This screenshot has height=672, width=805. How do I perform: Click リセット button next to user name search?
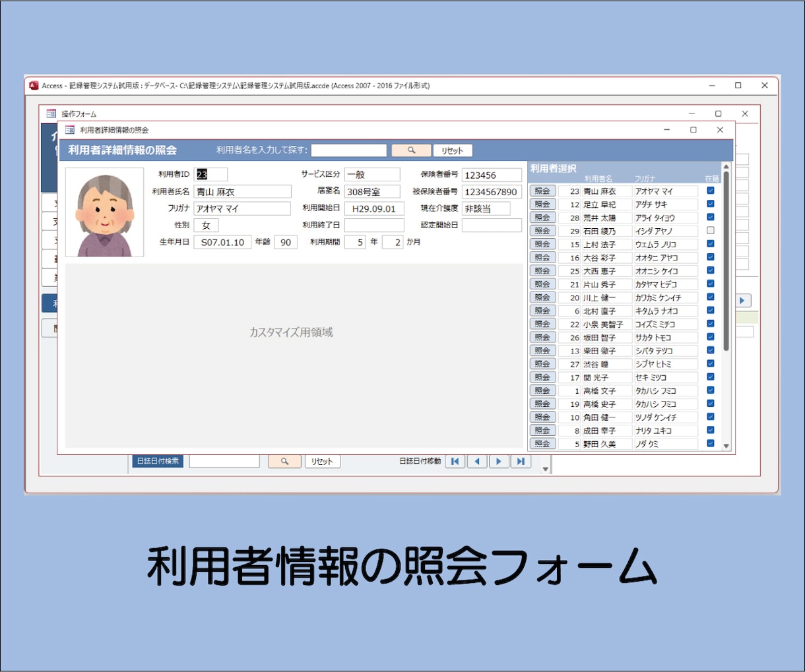[453, 150]
